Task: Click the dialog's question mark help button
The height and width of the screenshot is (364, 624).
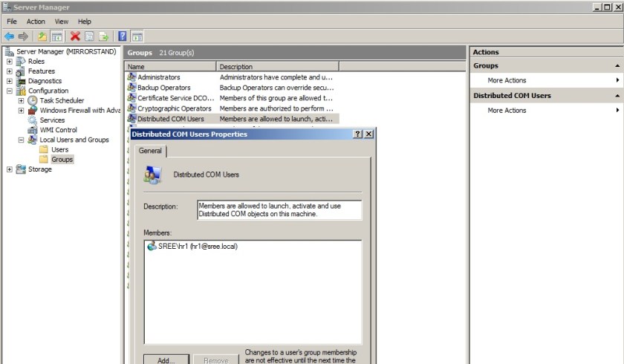Action: [357, 134]
